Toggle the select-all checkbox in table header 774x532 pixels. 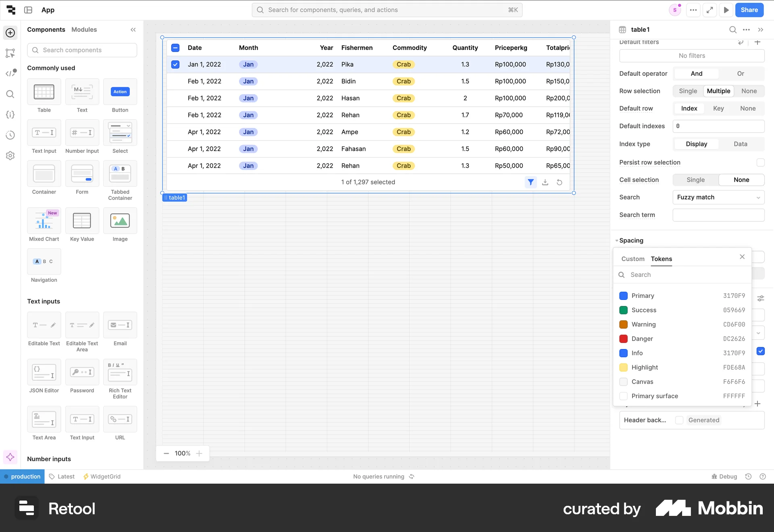click(x=175, y=47)
